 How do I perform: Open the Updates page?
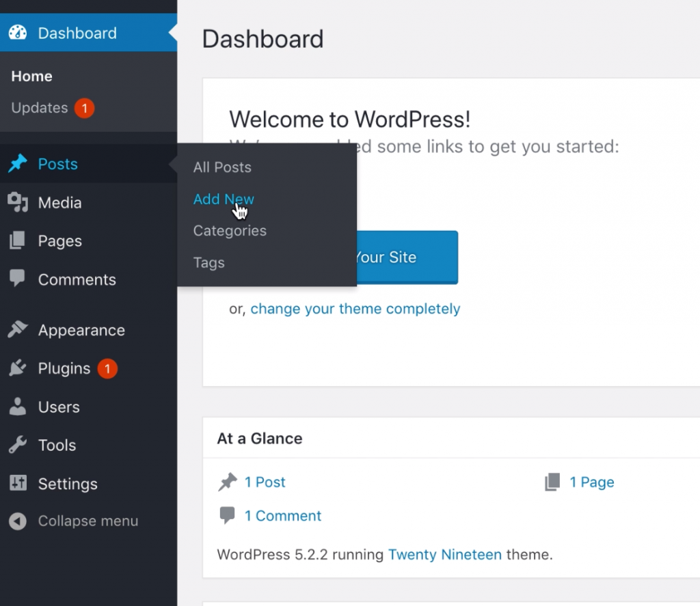pyautogui.click(x=40, y=108)
